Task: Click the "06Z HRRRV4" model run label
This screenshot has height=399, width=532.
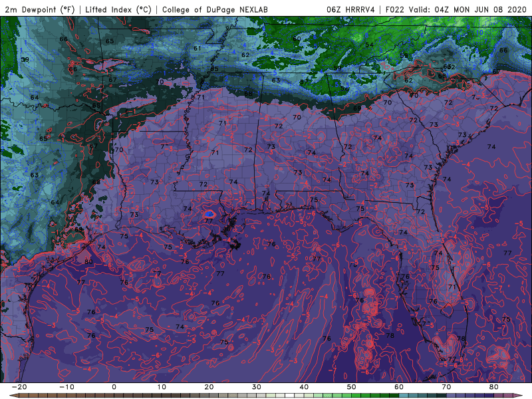Action: click(x=350, y=9)
